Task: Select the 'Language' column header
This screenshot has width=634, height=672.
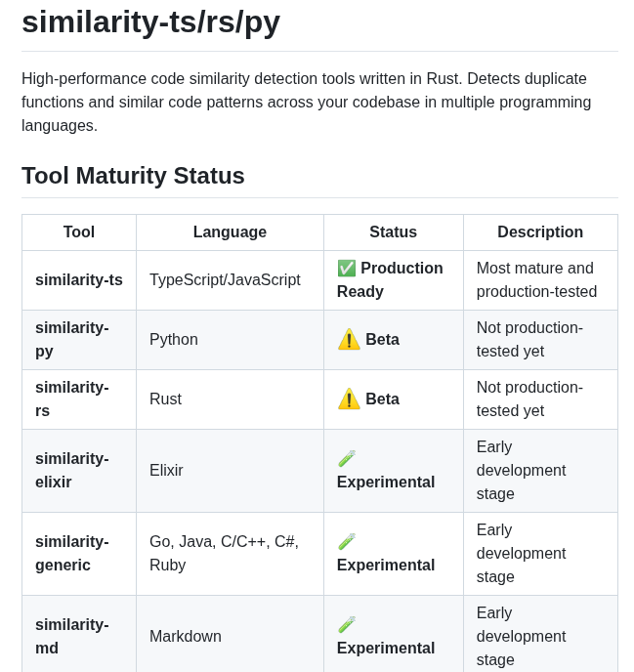Action: (x=230, y=231)
